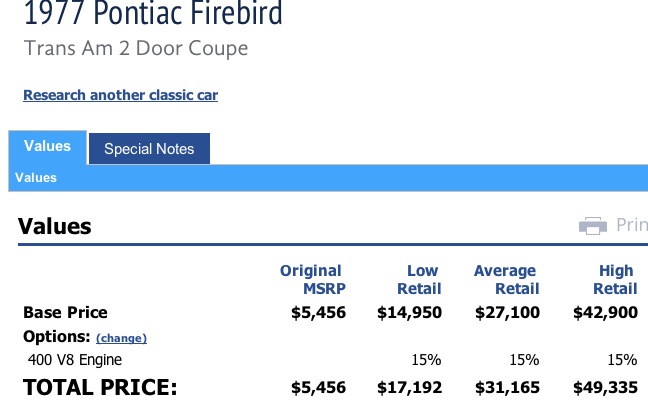This screenshot has height=410, width=648.
Task: Switch to the Special Notes tab
Action: [149, 149]
